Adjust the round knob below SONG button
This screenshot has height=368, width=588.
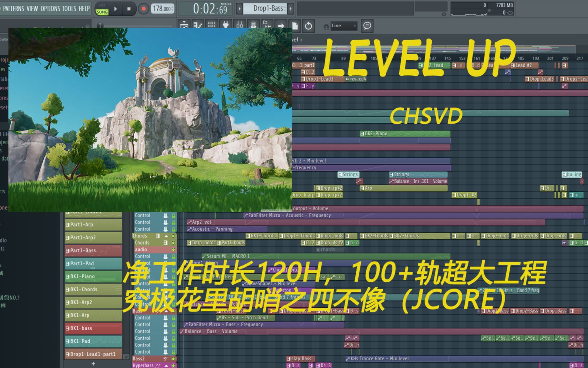(100, 26)
